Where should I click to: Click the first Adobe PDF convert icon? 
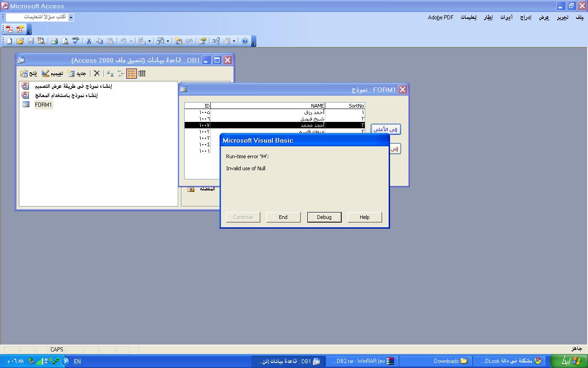pos(9,29)
